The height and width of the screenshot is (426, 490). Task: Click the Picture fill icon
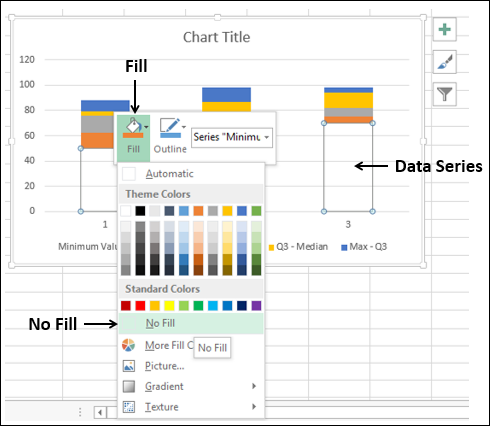(129, 366)
